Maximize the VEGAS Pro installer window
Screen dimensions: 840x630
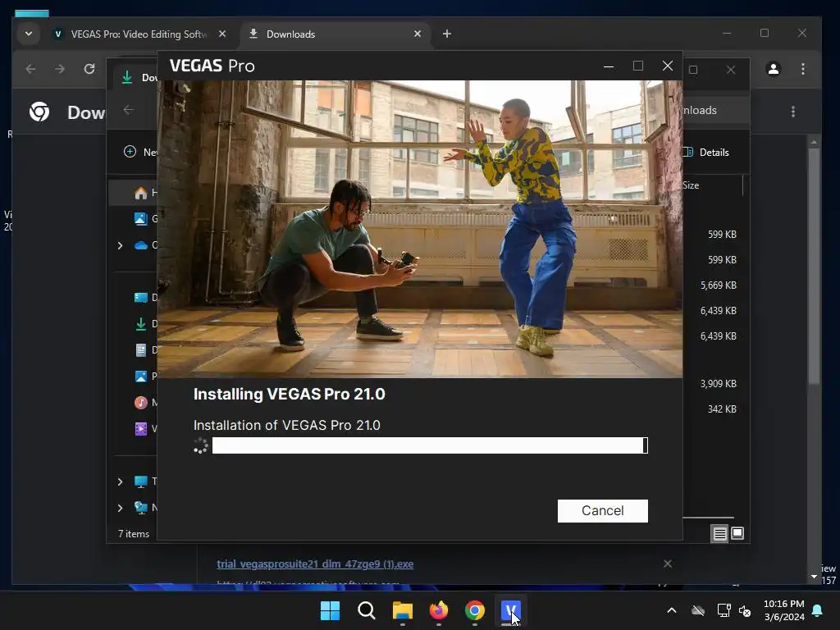(x=638, y=66)
